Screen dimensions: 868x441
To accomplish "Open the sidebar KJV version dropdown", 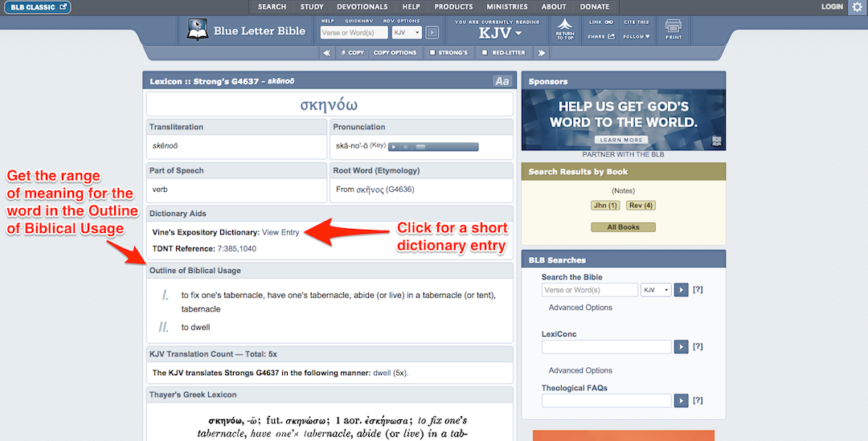I will click(656, 289).
